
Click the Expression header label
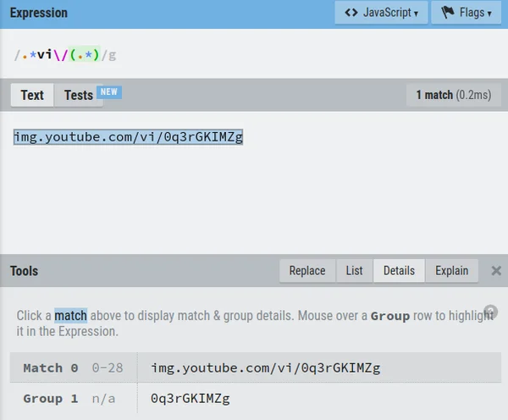click(x=39, y=13)
